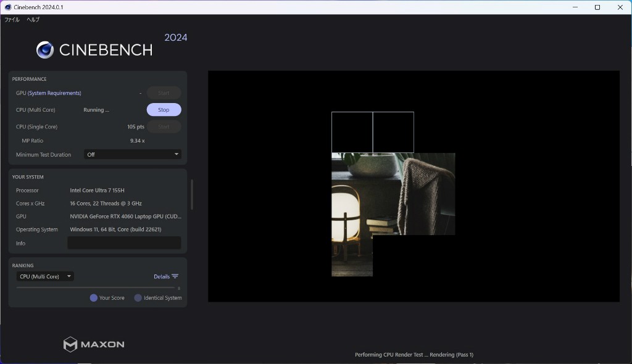Expand the ranking CPU (Multi Core) dropdown
The image size is (632, 364).
pyautogui.click(x=45, y=276)
